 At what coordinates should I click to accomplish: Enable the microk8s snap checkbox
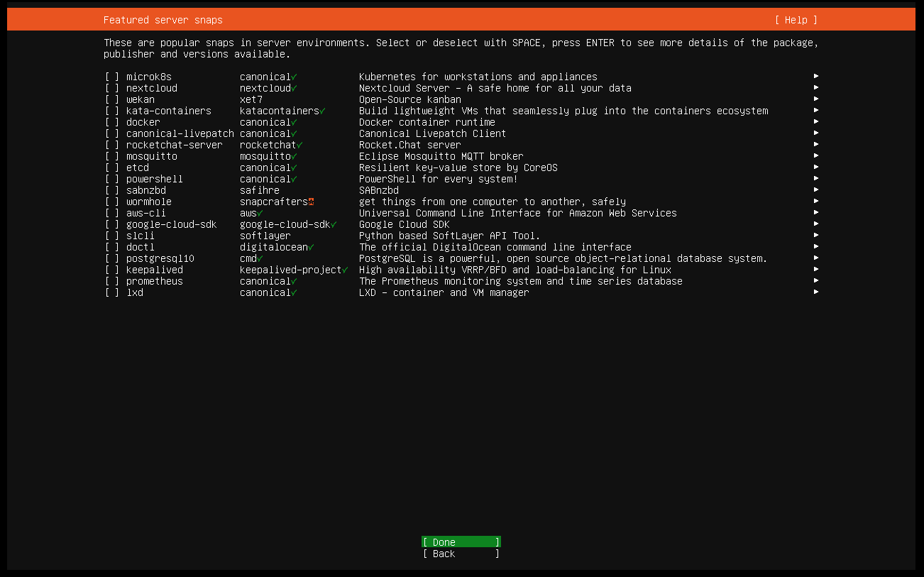click(x=112, y=77)
